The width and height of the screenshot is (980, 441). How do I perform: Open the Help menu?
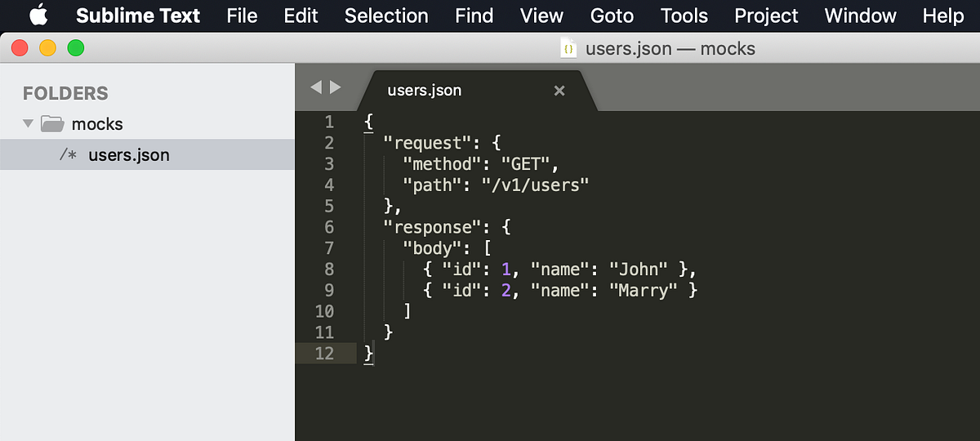943,16
